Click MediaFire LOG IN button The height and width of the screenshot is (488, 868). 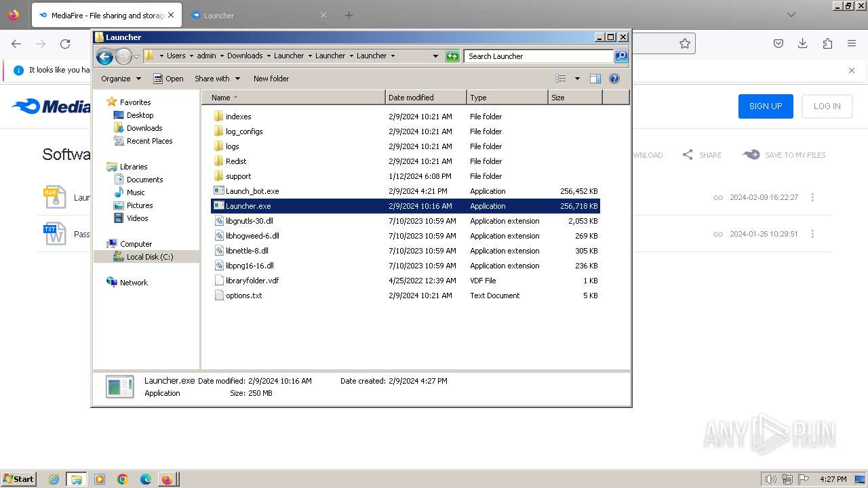tap(827, 106)
